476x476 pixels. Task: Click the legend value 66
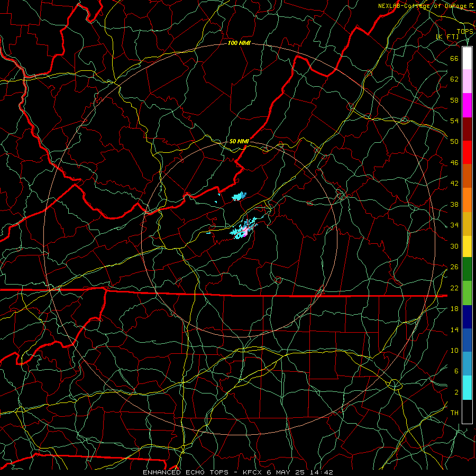454,59
